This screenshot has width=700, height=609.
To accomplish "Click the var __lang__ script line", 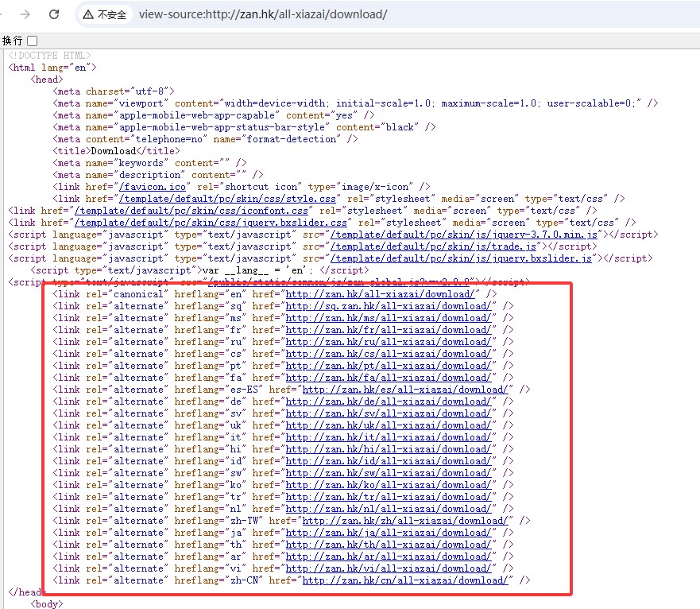I will 199,270.
